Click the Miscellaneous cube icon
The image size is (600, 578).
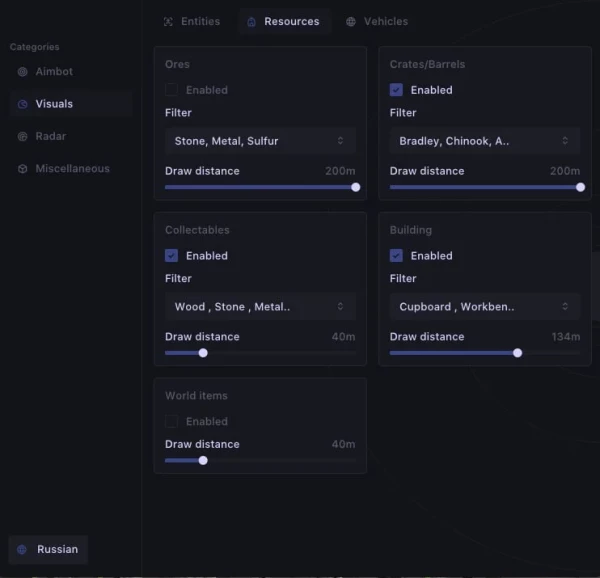coord(23,169)
